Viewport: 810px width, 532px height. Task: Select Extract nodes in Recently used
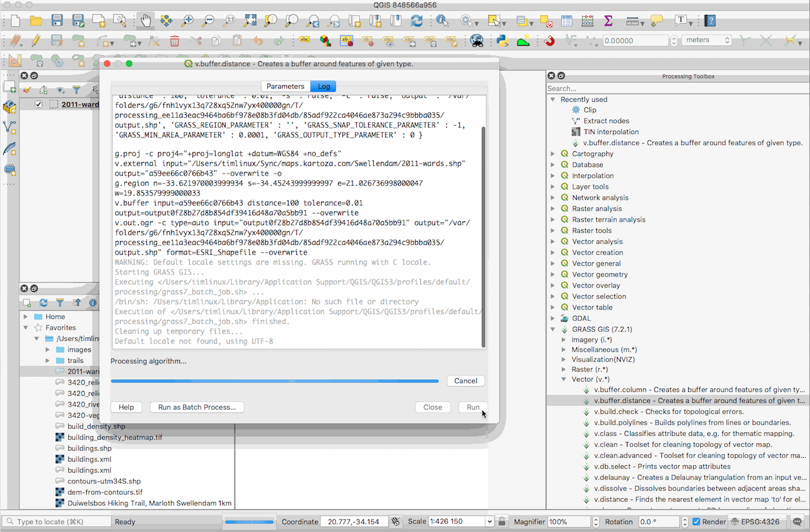point(606,121)
